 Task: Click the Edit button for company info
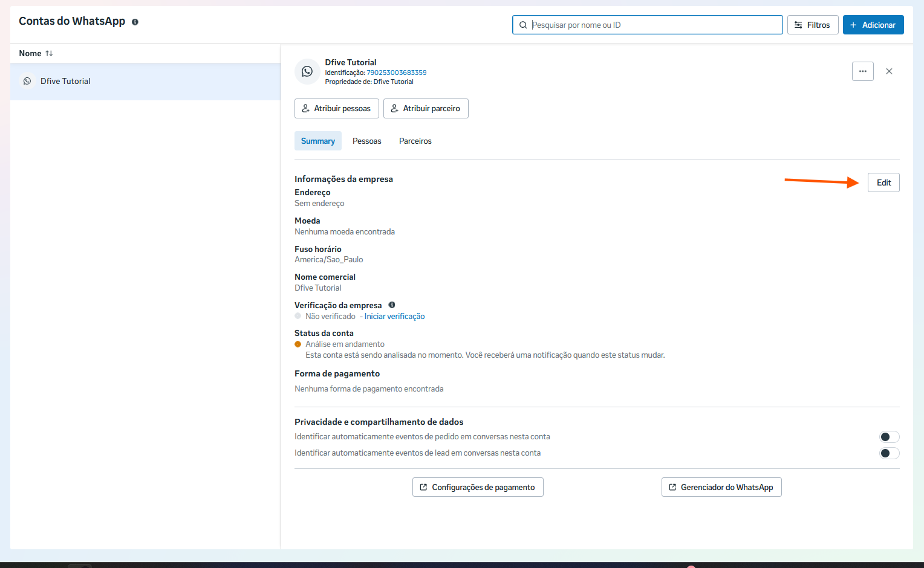pyautogui.click(x=883, y=182)
